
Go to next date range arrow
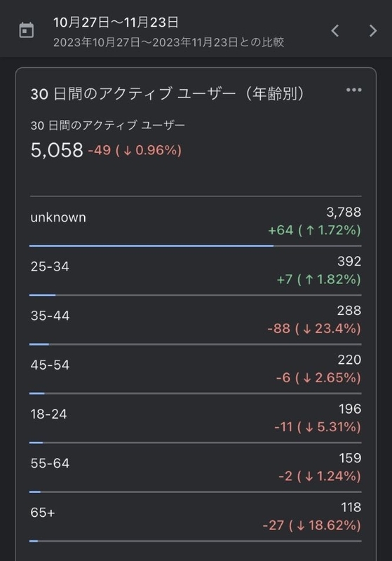pyautogui.click(x=372, y=31)
